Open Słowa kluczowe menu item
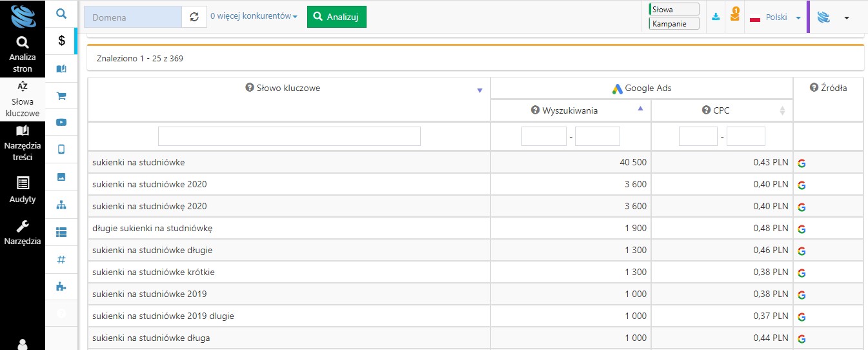 tap(23, 100)
